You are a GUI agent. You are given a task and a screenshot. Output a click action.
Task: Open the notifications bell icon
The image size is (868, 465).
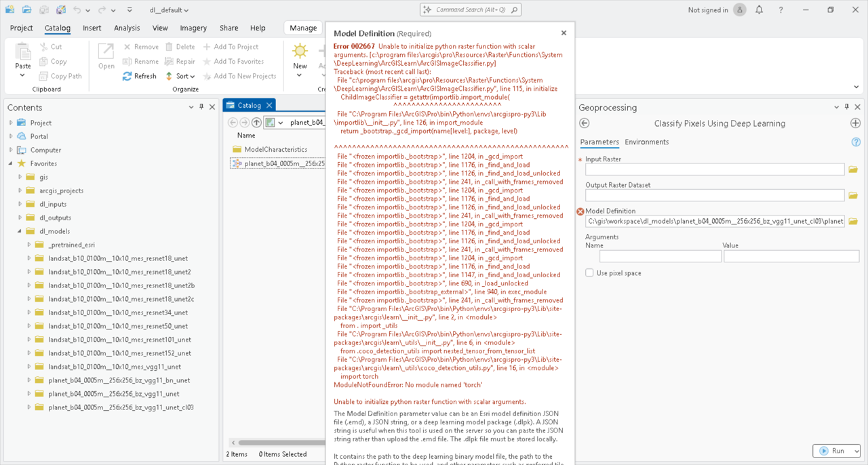point(759,9)
